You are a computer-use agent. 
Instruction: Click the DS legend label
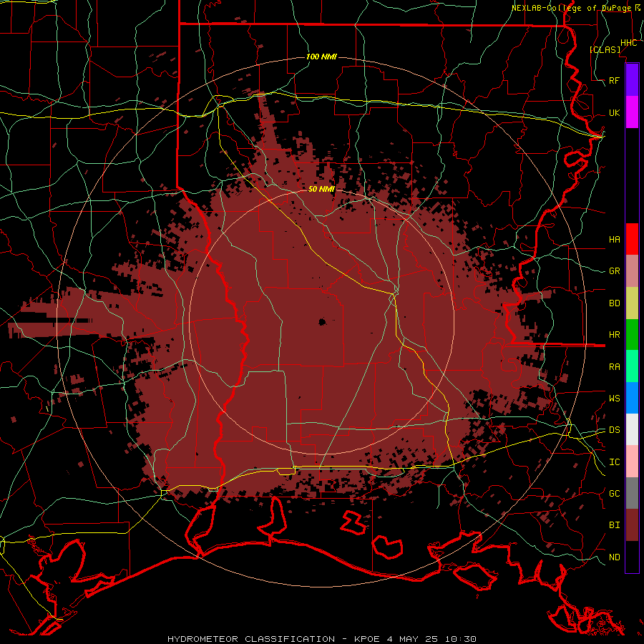615,430
